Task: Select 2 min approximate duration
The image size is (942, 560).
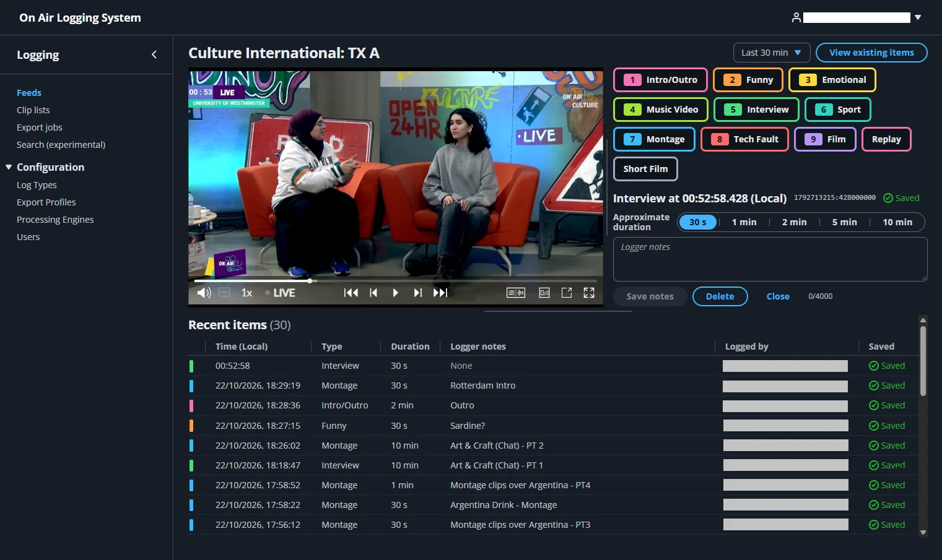Action: (794, 222)
